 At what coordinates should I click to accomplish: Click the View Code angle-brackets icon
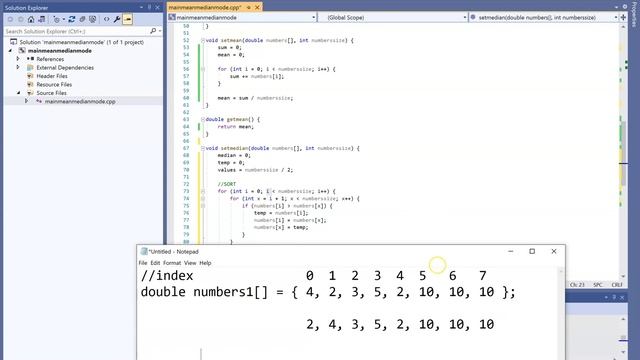coord(107,19)
